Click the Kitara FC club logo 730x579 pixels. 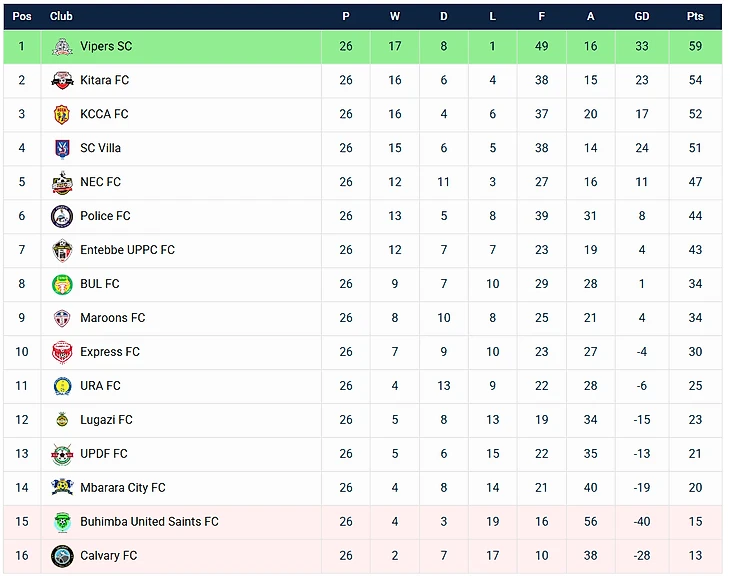tap(62, 81)
